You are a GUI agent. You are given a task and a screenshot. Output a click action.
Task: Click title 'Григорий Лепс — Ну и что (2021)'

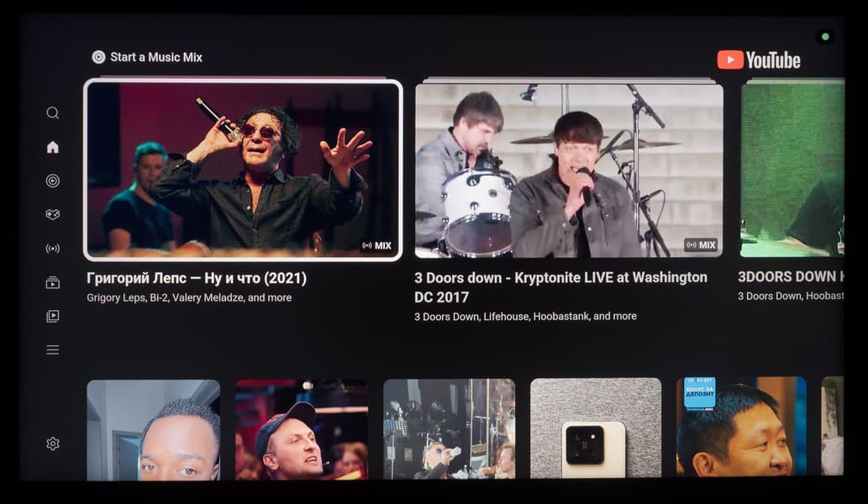(x=197, y=278)
